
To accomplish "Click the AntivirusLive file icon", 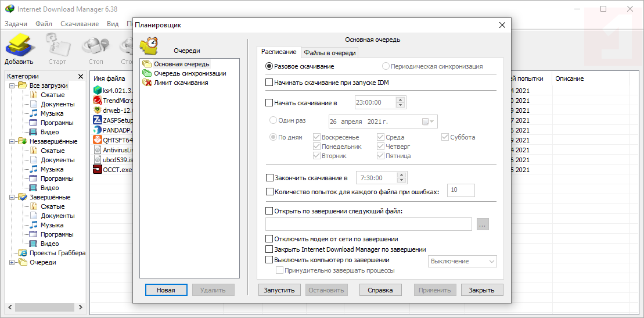I will click(x=98, y=150).
